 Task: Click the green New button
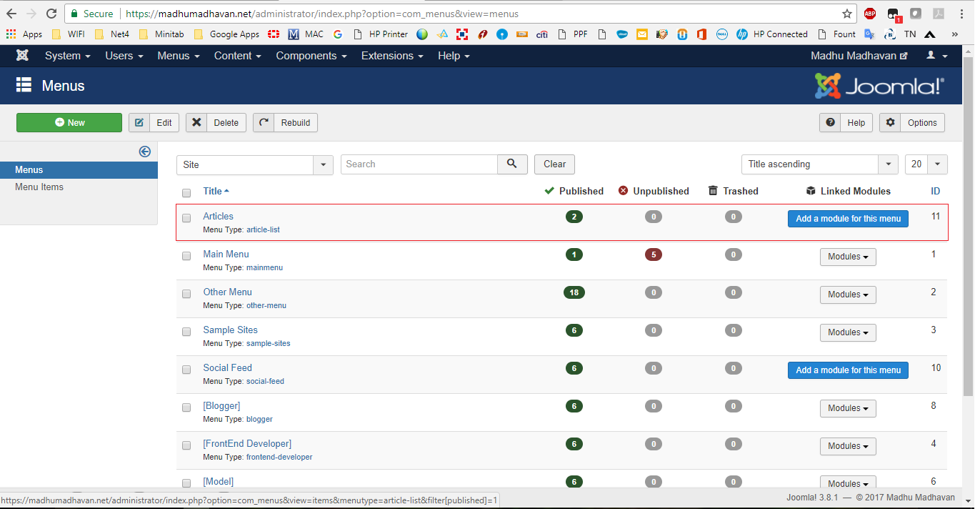click(69, 123)
